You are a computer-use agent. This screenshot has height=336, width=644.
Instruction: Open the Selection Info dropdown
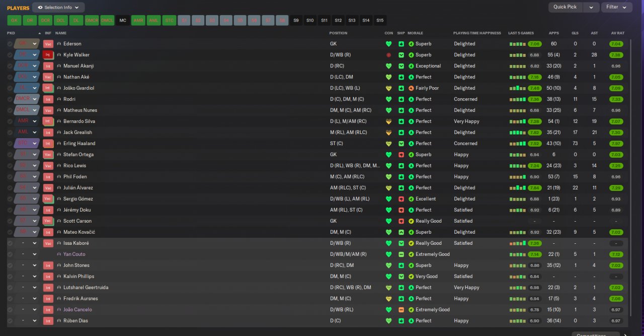(58, 8)
